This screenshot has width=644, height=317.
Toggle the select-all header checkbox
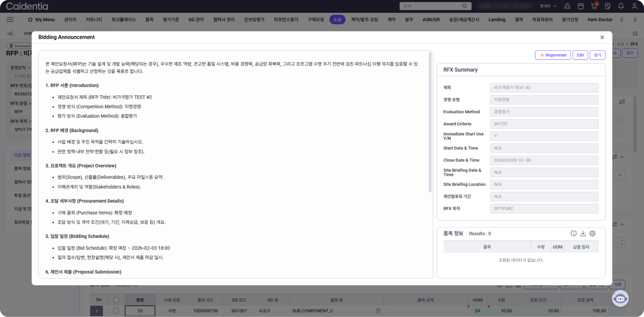[x=116, y=300]
